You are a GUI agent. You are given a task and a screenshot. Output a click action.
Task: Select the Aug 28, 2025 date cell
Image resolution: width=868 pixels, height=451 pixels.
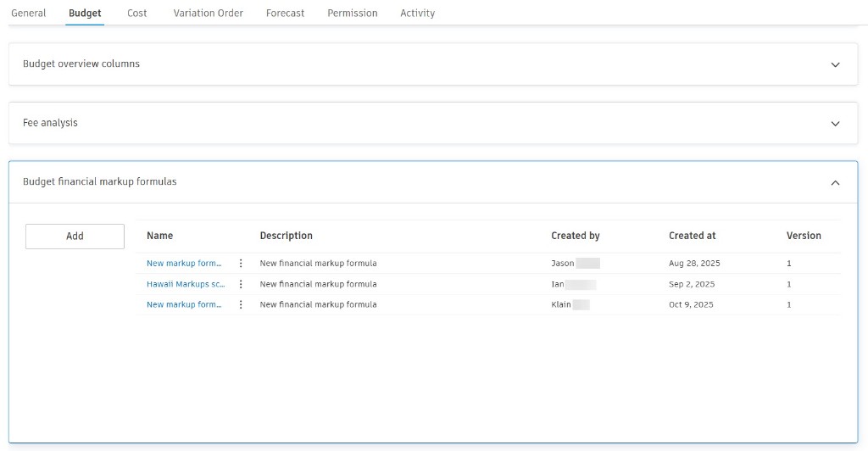pyautogui.click(x=694, y=264)
